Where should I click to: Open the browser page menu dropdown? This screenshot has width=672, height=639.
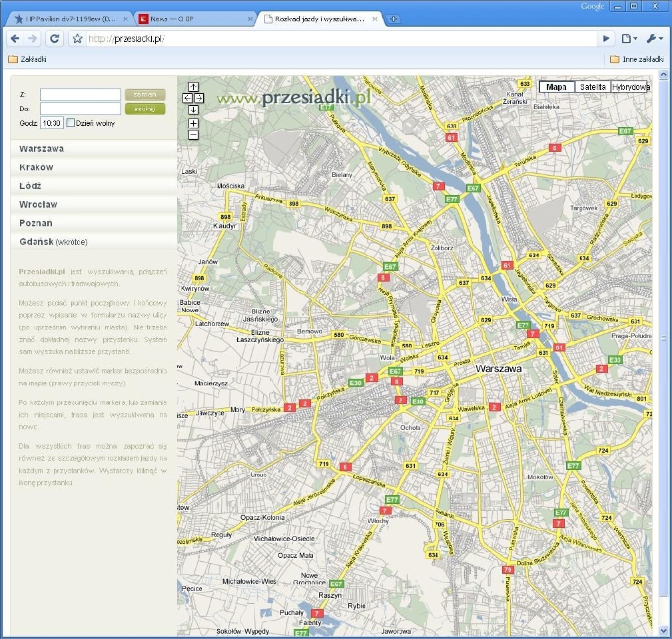pyautogui.click(x=629, y=39)
